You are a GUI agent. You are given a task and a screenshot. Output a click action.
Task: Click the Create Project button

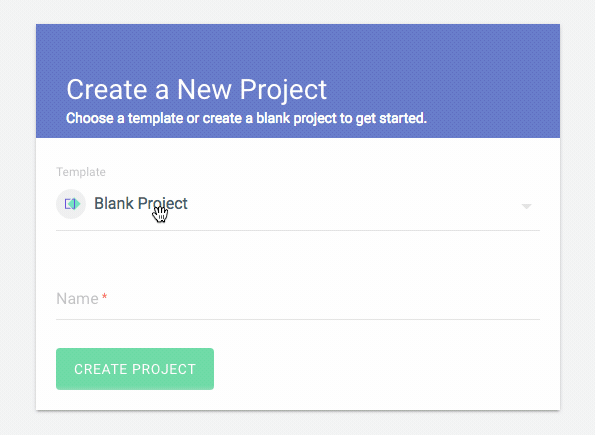click(x=135, y=369)
